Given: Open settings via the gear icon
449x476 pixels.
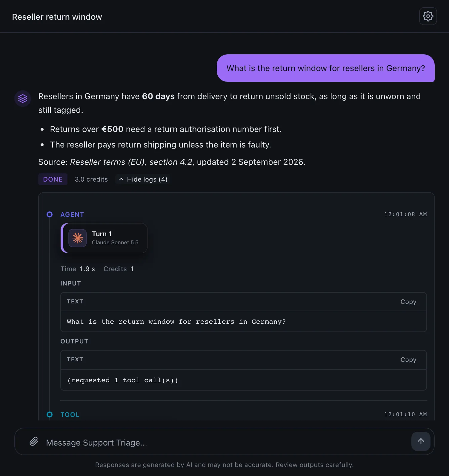Looking at the screenshot, I should [428, 16].
